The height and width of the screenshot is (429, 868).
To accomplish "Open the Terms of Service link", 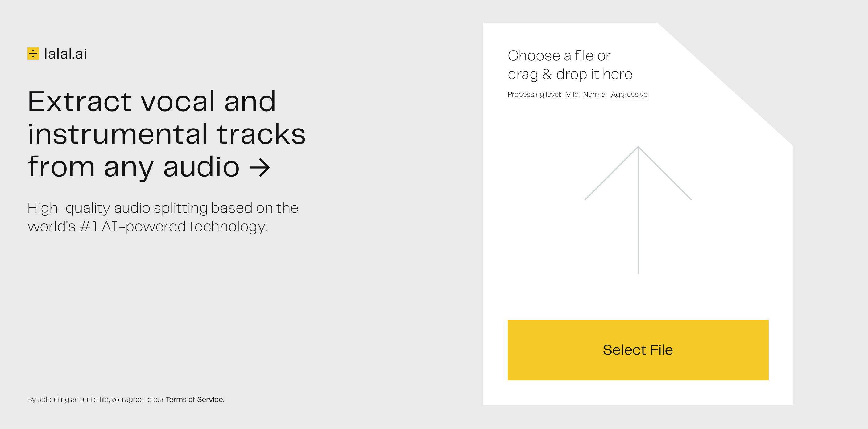I will pyautogui.click(x=194, y=400).
